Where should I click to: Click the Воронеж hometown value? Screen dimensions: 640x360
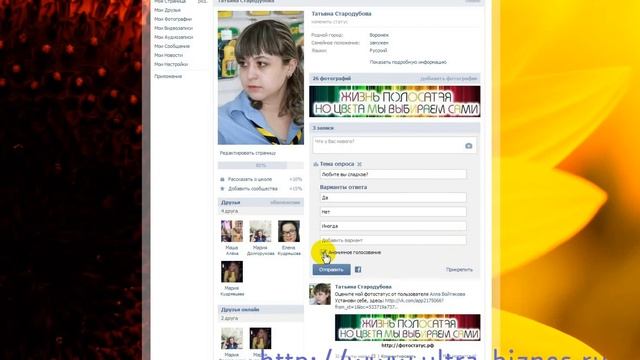point(379,35)
